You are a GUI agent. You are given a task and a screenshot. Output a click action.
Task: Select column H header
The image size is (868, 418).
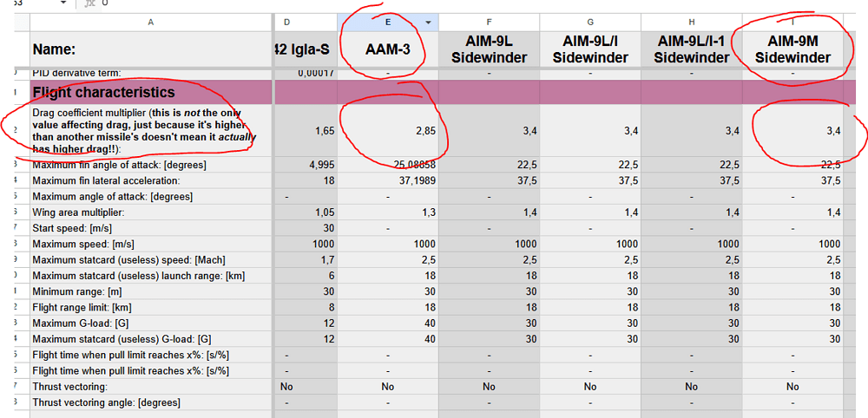point(692,23)
